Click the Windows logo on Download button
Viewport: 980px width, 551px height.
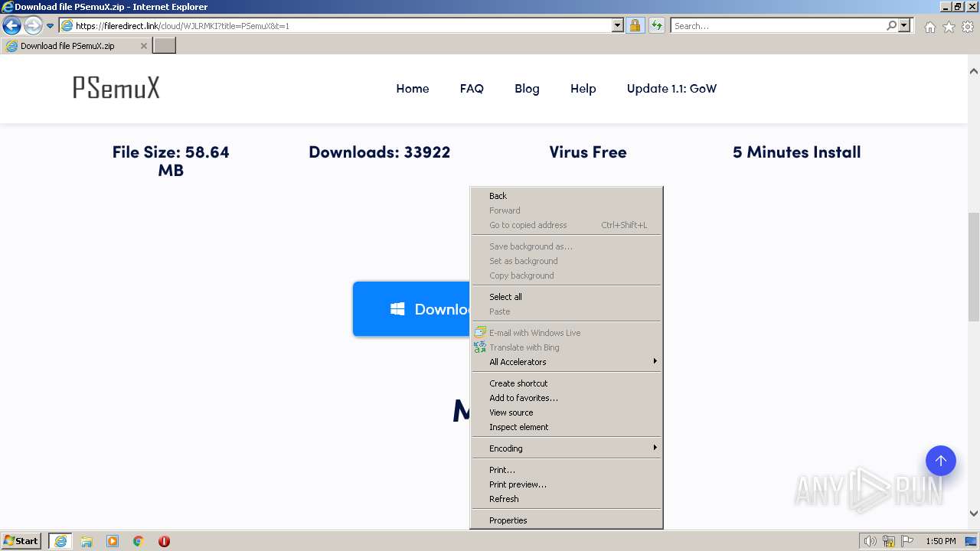(397, 309)
